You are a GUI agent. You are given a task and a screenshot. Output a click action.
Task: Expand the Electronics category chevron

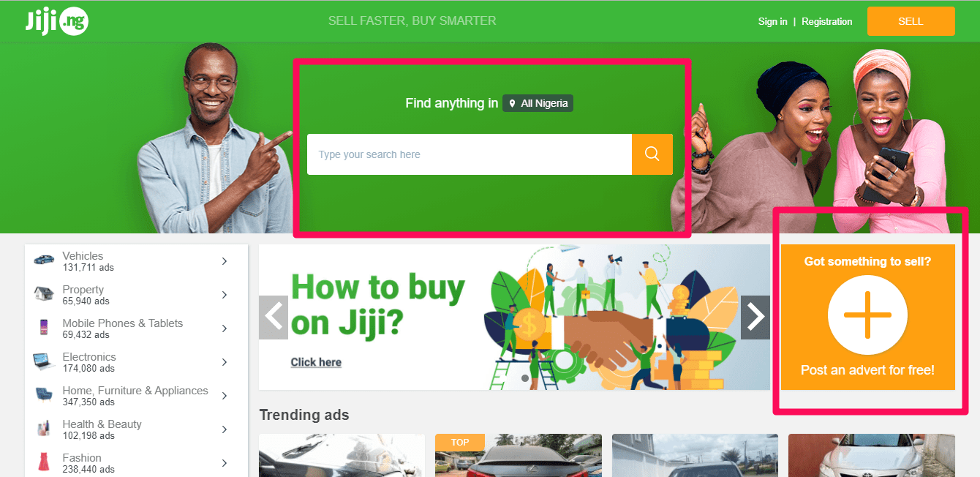(x=225, y=362)
